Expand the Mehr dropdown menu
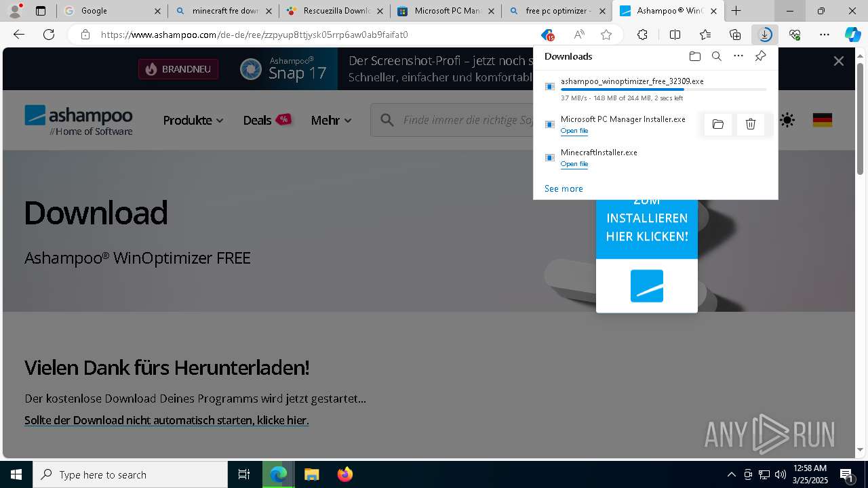Viewport: 868px width, 488px height. (332, 120)
